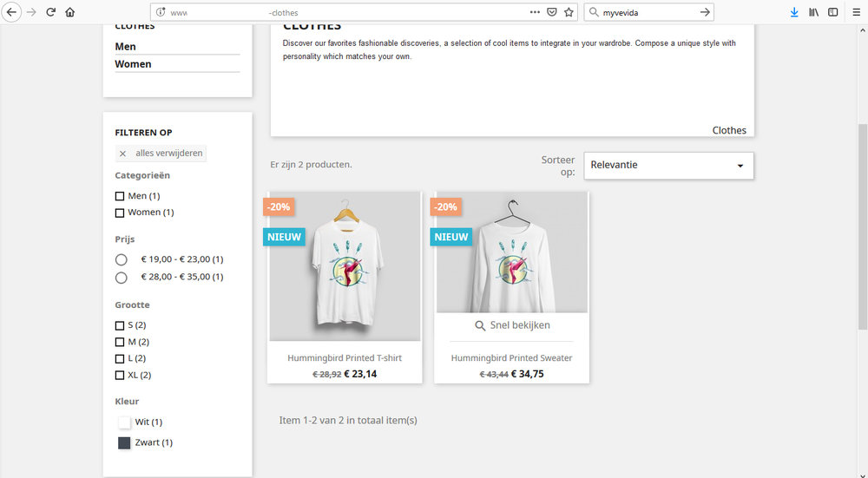
Task: Open page actions three-dot menu
Action: 535,12
